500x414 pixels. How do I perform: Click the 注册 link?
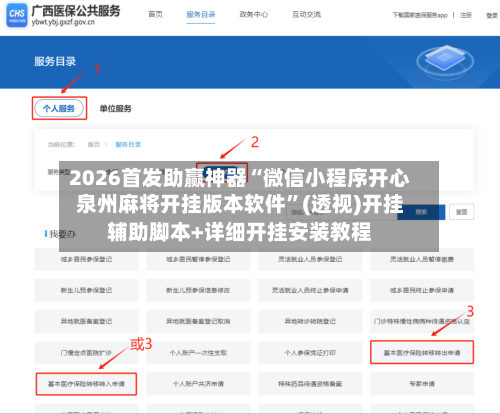(466, 15)
